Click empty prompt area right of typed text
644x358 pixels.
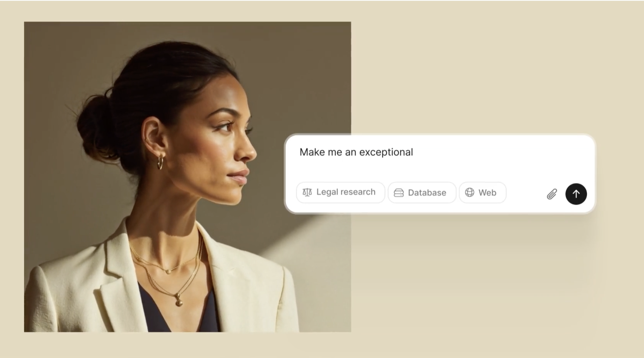[x=500, y=155]
